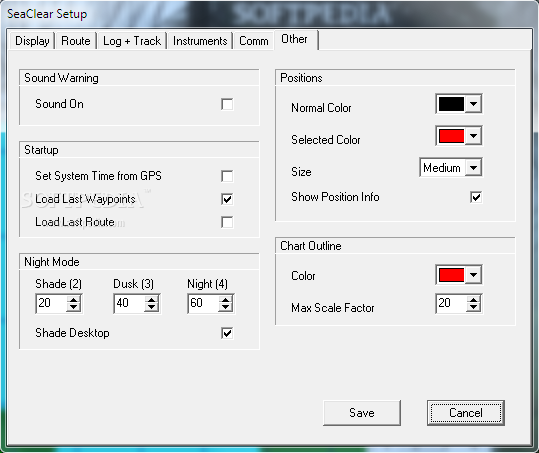Open the Chart Outline Color dropdown arrow
The width and height of the screenshot is (539, 453).
pos(473,275)
